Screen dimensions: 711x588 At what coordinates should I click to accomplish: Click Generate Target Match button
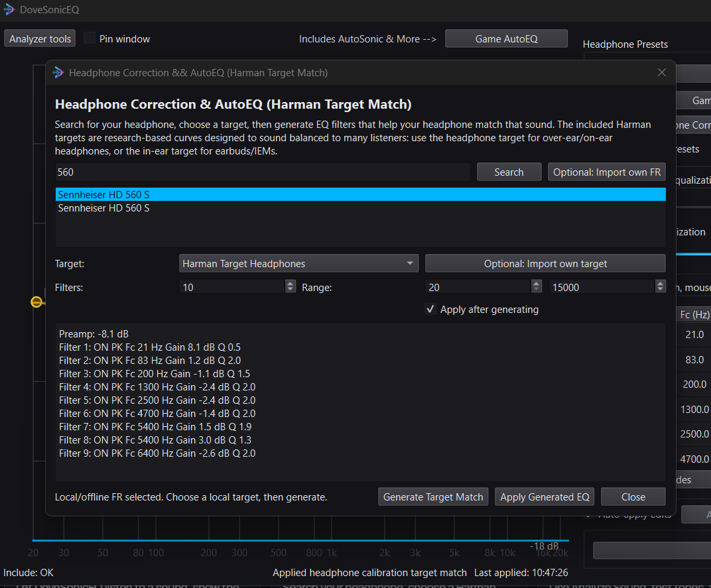[433, 497]
